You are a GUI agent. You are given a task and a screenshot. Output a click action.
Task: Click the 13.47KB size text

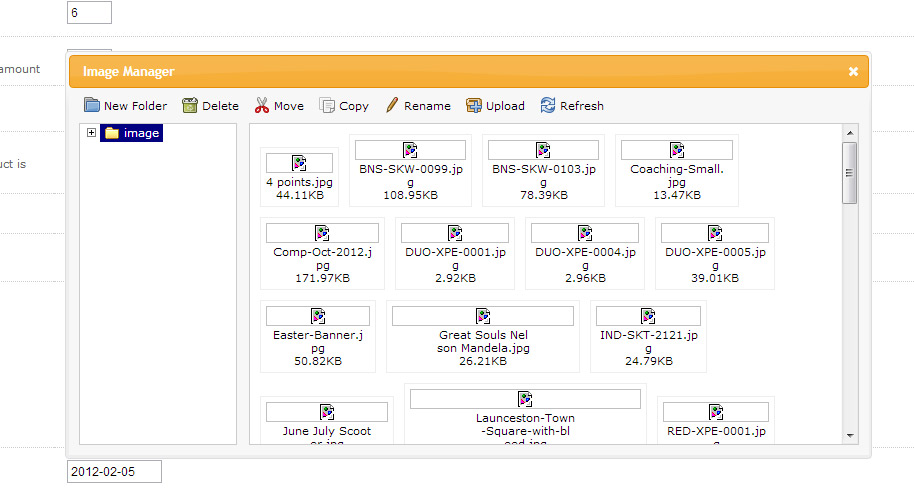click(677, 195)
